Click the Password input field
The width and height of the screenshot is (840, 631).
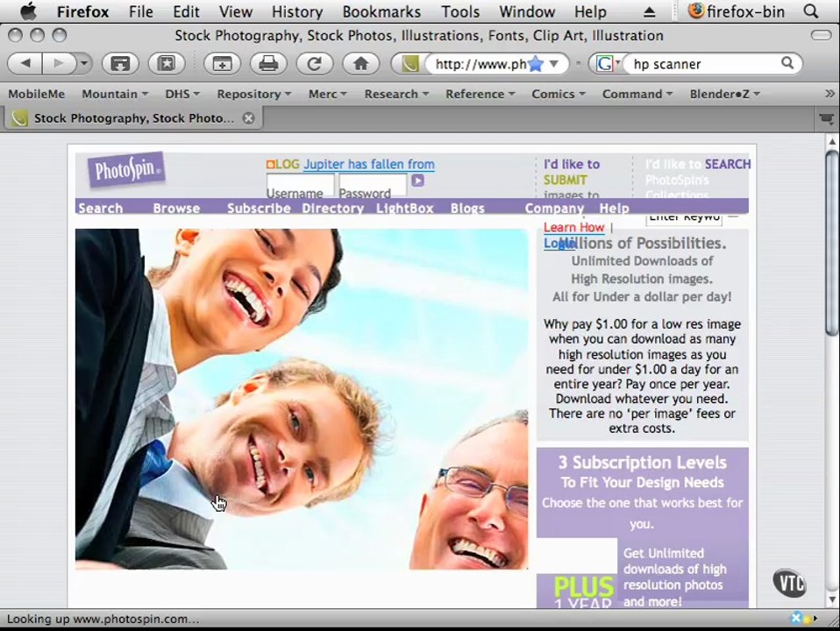point(373,183)
